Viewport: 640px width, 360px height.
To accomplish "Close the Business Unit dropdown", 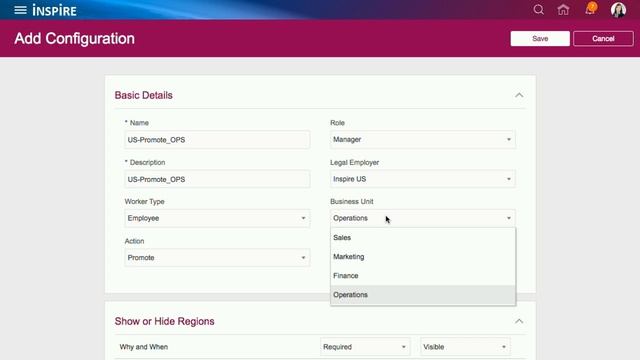I will pos(422,218).
